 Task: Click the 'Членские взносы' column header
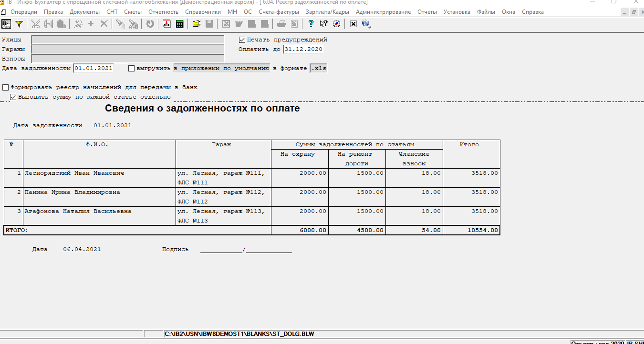(414, 159)
